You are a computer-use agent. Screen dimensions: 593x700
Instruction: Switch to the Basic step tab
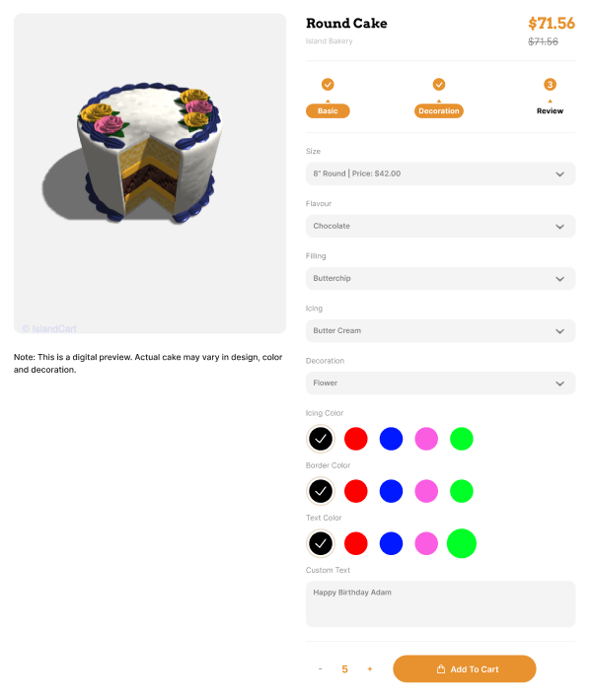(328, 110)
